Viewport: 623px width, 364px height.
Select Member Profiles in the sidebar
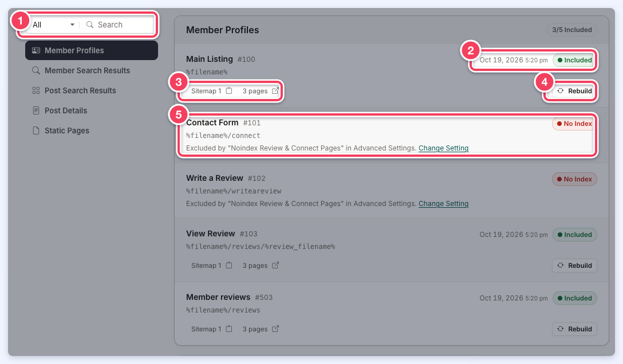click(92, 50)
